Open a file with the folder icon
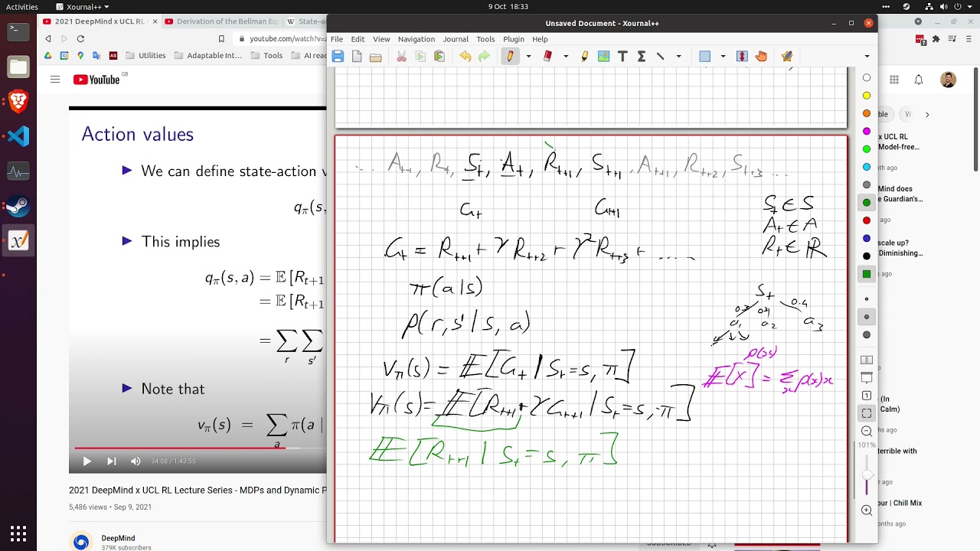Viewport: 980px width, 551px height. [375, 56]
